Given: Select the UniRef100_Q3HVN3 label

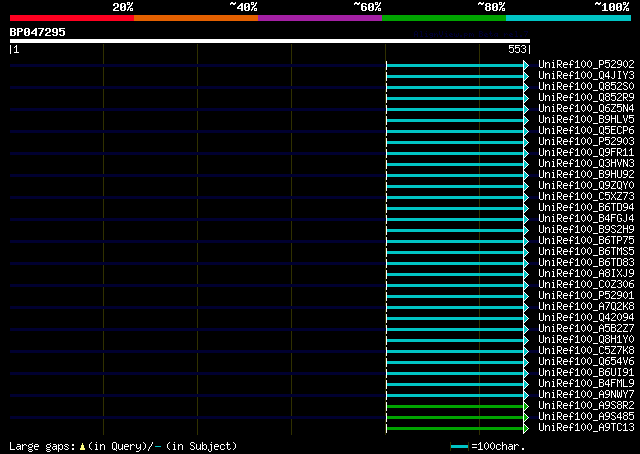Looking at the screenshot, I should tap(586, 164).
